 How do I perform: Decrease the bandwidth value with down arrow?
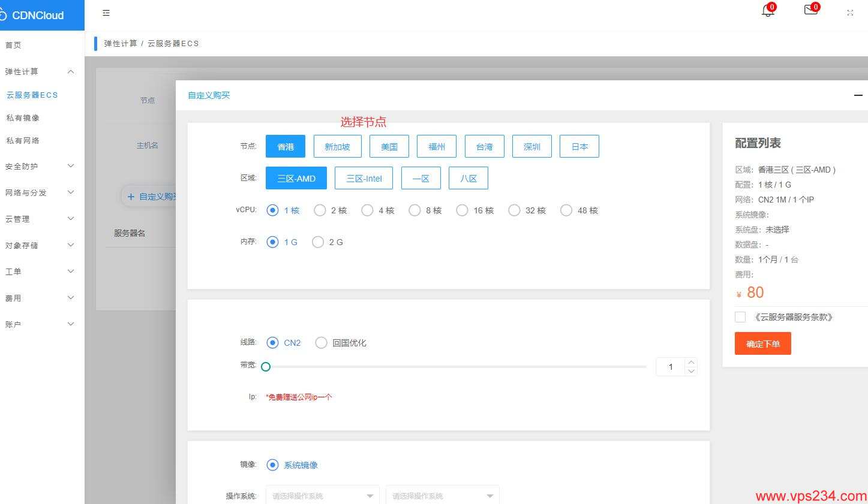pos(692,371)
